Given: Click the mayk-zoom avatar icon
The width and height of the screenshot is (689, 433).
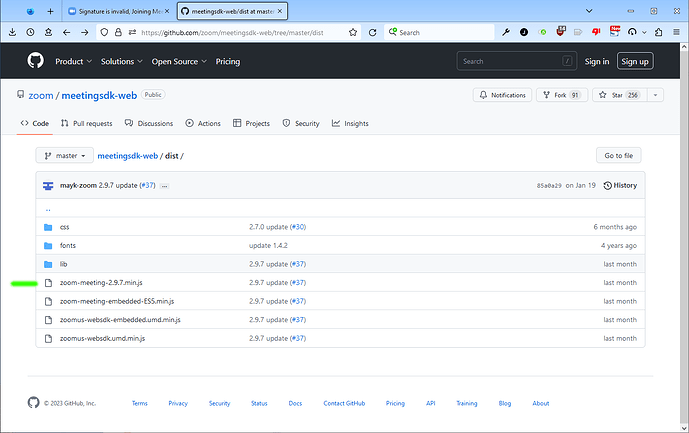Looking at the screenshot, I should click(x=48, y=186).
